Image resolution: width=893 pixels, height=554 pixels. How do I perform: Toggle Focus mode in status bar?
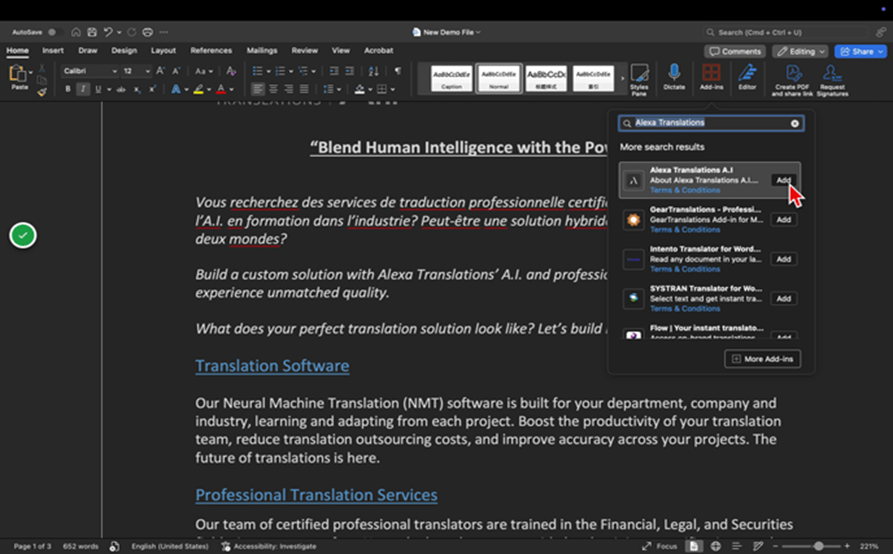pyautogui.click(x=659, y=546)
